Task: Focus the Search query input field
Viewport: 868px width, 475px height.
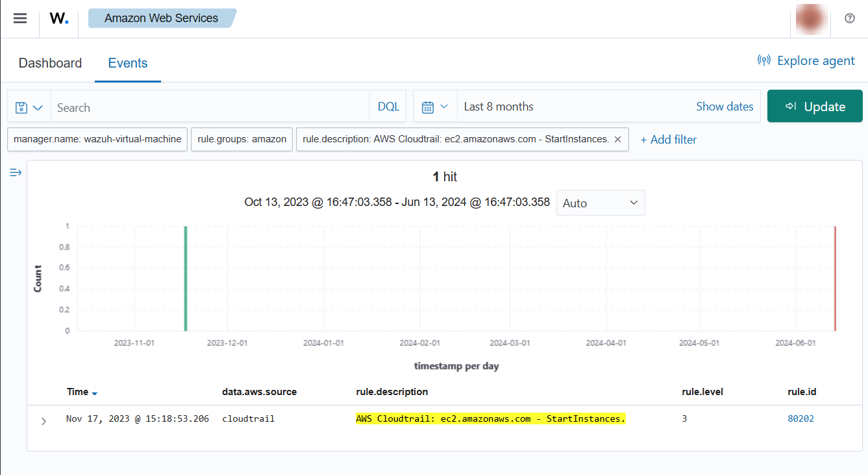Action: (209, 107)
